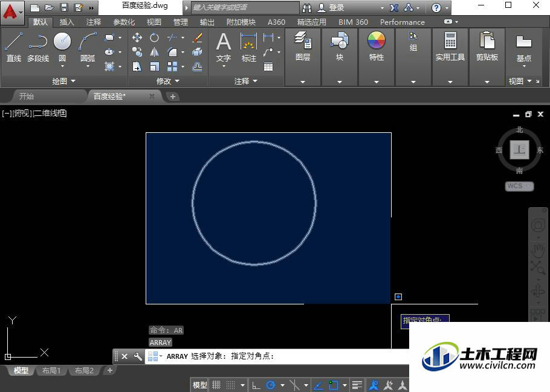The width and height of the screenshot is (550, 392).
Task: Click the Offset tool icon
Action: click(198, 66)
